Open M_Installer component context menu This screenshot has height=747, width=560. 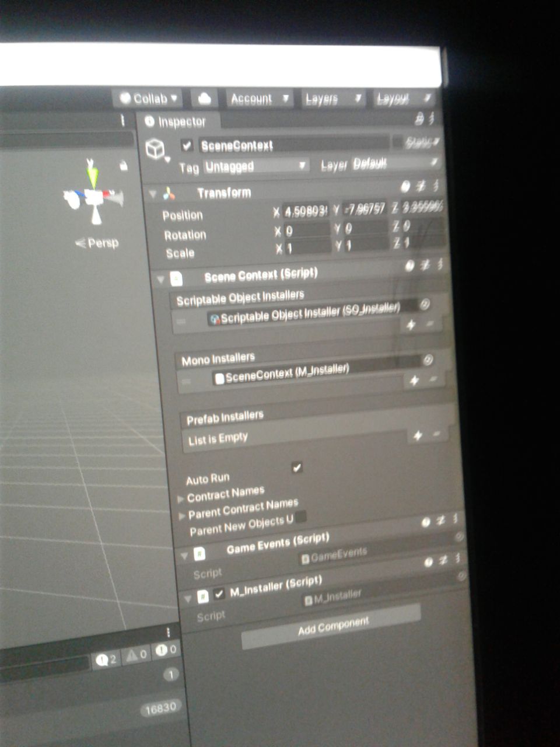[x=457, y=558]
